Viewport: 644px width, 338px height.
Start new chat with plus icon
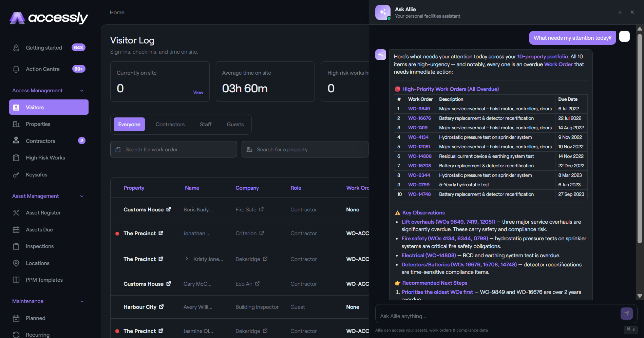(x=620, y=12)
